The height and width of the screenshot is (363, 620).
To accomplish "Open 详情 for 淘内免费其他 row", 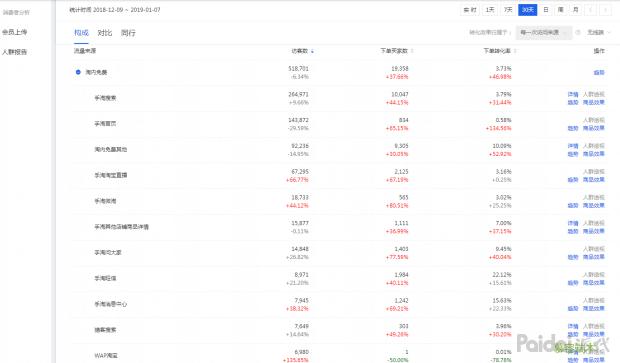I will click(573, 146).
